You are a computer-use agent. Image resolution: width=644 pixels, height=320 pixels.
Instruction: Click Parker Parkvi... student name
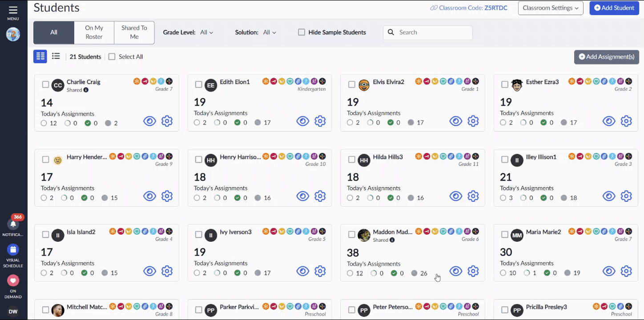[x=239, y=307]
